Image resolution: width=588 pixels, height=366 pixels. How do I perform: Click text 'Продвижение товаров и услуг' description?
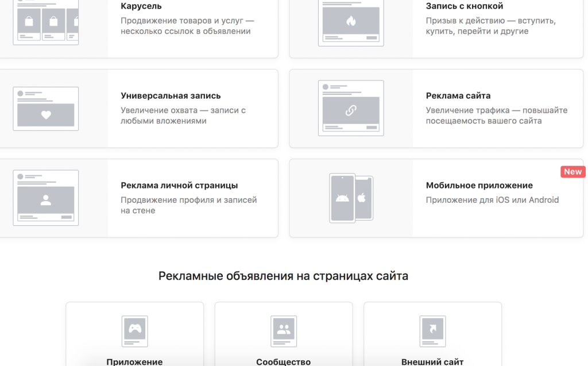(188, 26)
